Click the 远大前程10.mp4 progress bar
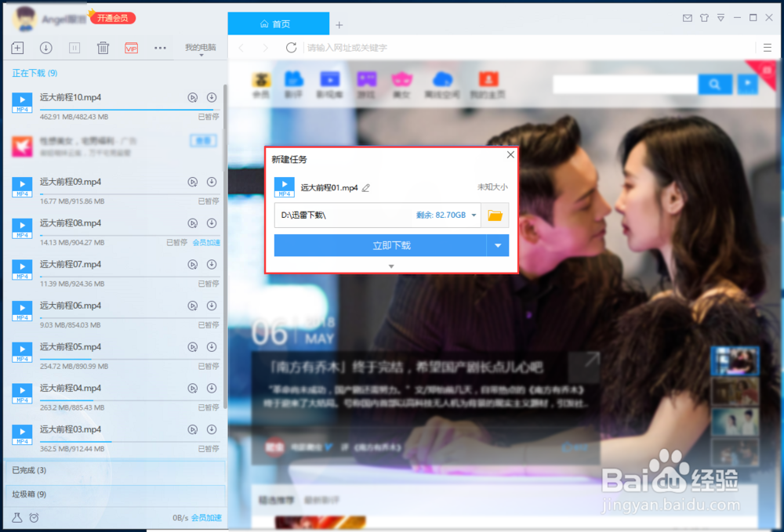 [x=129, y=110]
